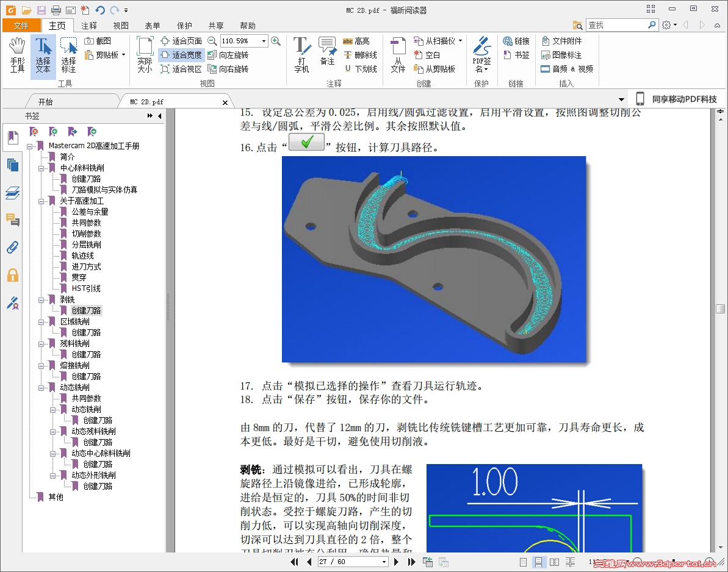Open the 文件 (File) menu

click(21, 26)
